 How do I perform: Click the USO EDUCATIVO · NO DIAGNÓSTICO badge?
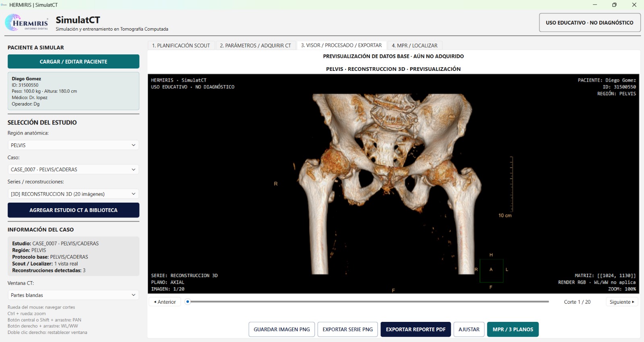pos(590,23)
